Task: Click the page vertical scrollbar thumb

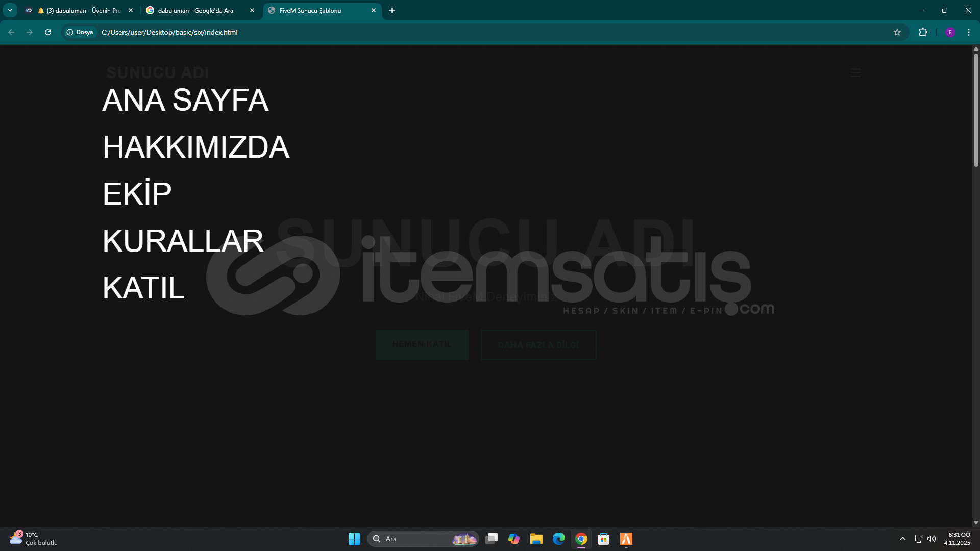Action: (975, 110)
